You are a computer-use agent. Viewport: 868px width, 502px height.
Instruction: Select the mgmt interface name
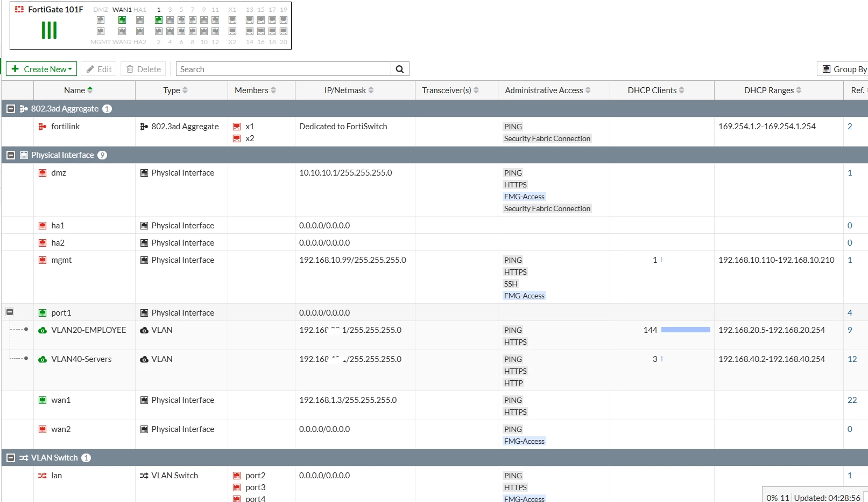pos(61,260)
